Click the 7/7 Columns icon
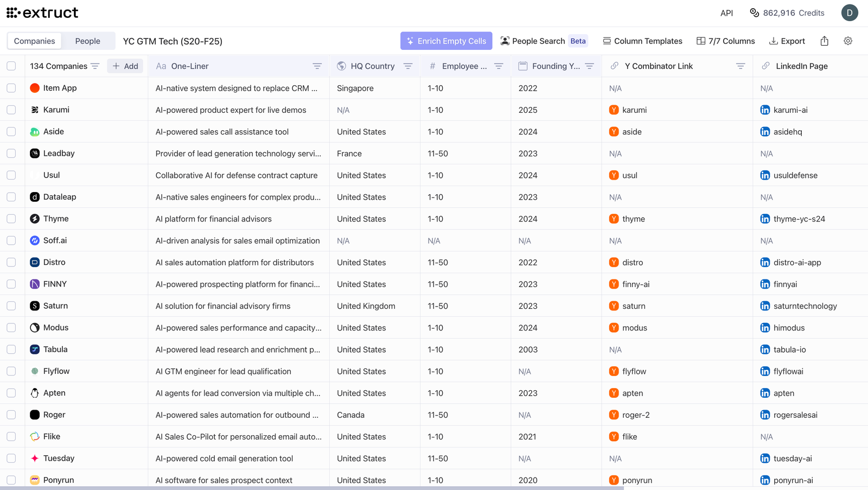Viewport: 868px width, 490px height. click(701, 41)
